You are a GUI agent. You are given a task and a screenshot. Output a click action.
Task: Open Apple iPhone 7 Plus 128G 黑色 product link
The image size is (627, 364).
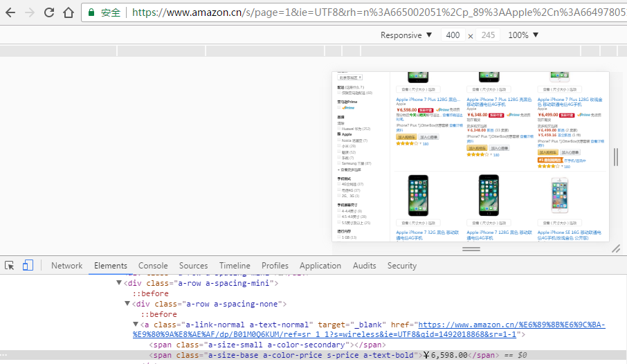(x=428, y=99)
